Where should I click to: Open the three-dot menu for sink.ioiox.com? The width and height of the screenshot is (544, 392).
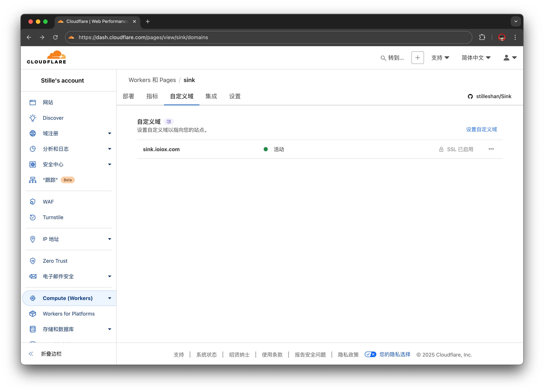pyautogui.click(x=491, y=149)
